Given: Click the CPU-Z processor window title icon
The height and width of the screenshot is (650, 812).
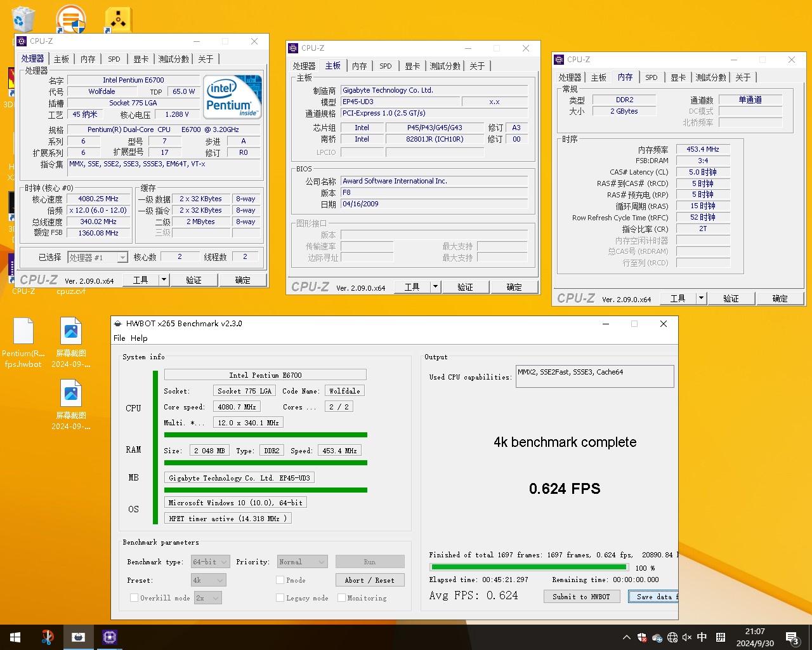Looking at the screenshot, I should tap(22, 41).
